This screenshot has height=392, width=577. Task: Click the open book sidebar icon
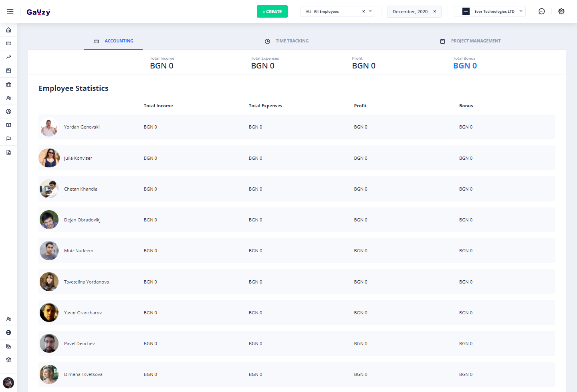(x=8, y=125)
